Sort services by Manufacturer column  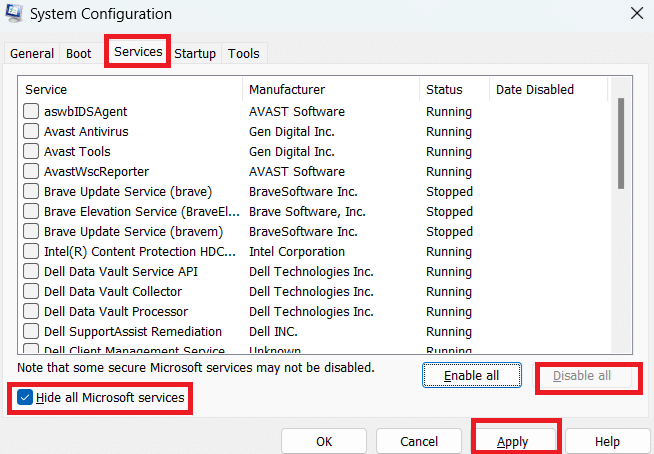(330, 90)
